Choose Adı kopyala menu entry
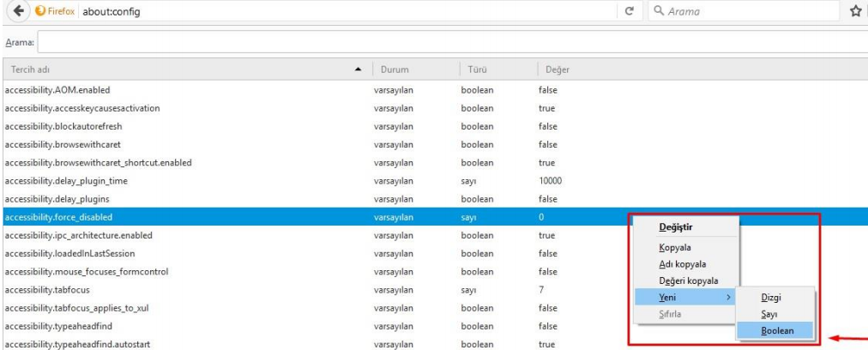868x350 pixels. tap(686, 264)
